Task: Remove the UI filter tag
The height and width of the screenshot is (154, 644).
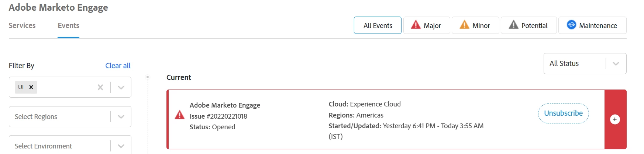Action: 31,87
